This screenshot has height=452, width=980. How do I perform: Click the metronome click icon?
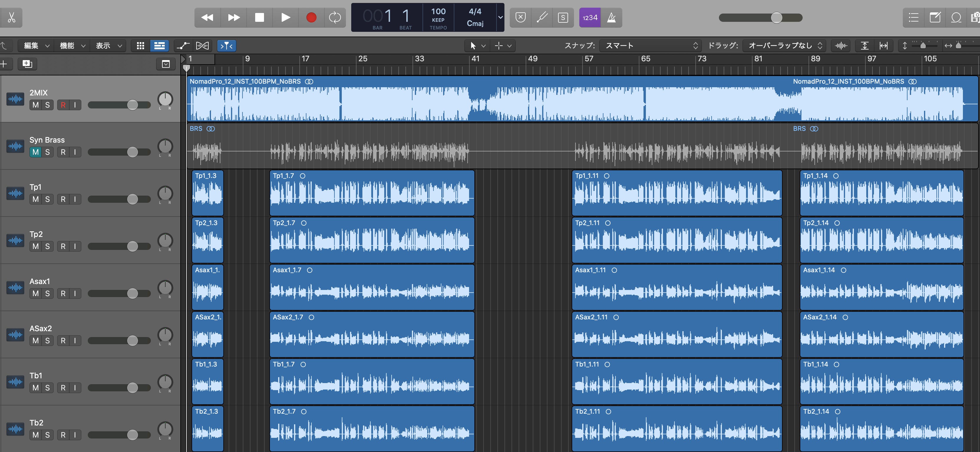(611, 17)
